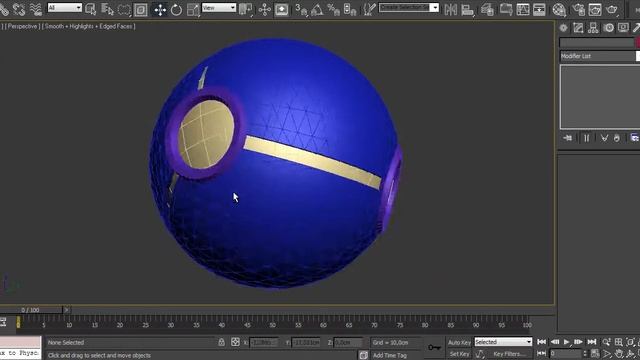Toggle the Auto Key button

[459, 342]
